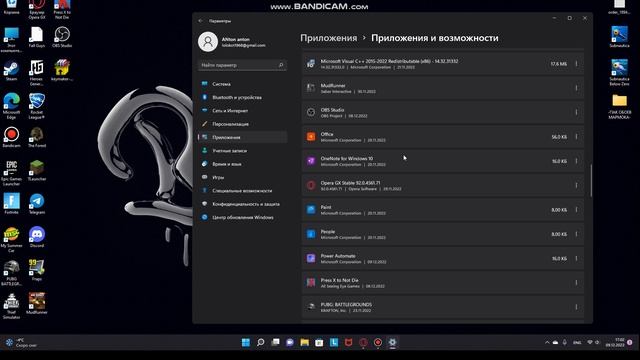This screenshot has width=640, height=360.
Task: Open Центр обновления Windows
Action: [x=242, y=218]
